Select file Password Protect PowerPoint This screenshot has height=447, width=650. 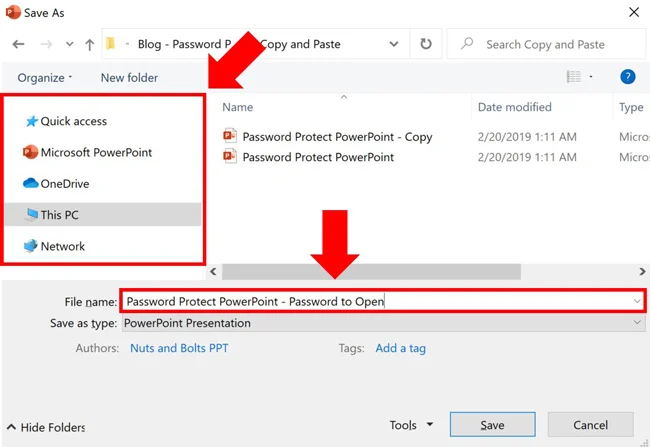click(318, 157)
